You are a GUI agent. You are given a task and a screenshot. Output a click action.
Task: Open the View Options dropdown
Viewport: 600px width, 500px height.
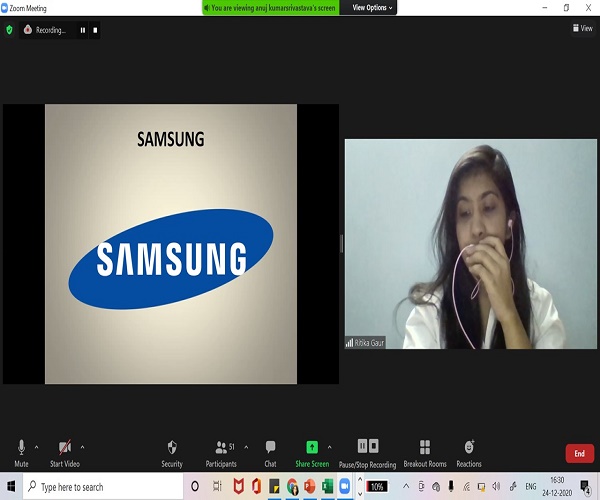click(x=372, y=8)
